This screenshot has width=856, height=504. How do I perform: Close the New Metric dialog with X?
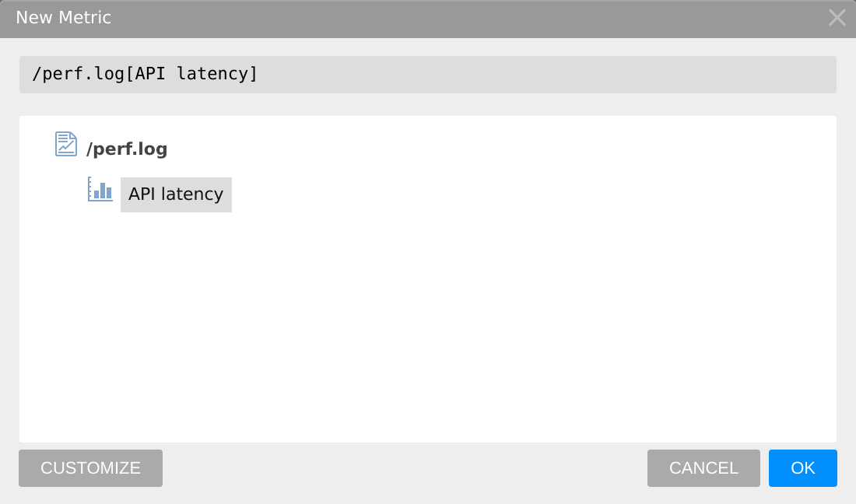pos(837,17)
